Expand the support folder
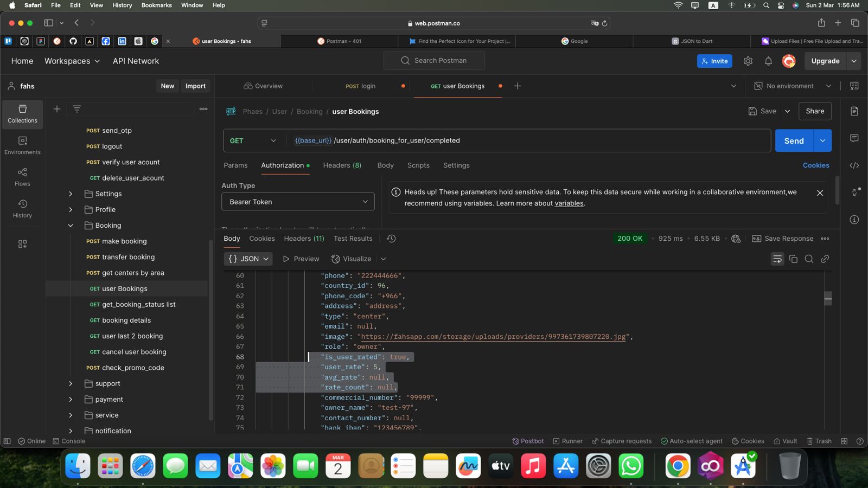 tap(71, 383)
